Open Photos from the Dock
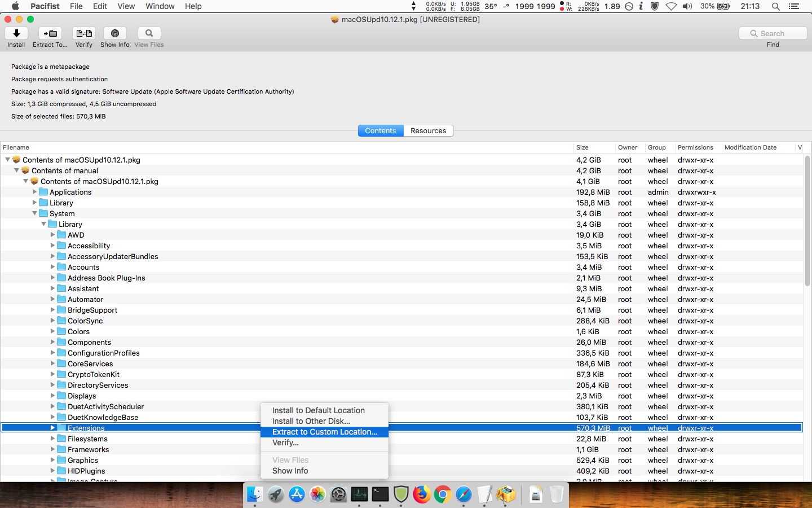This screenshot has width=812, height=508. coord(317,494)
